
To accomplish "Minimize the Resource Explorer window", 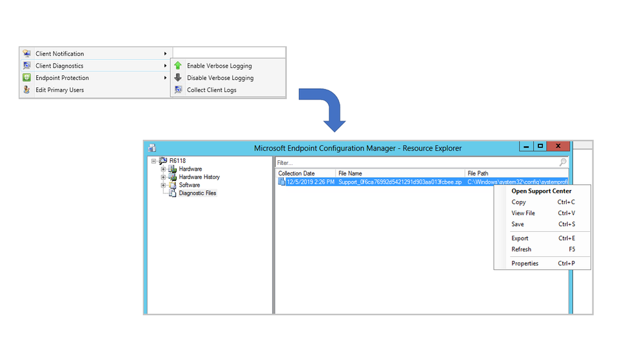I will point(526,146).
